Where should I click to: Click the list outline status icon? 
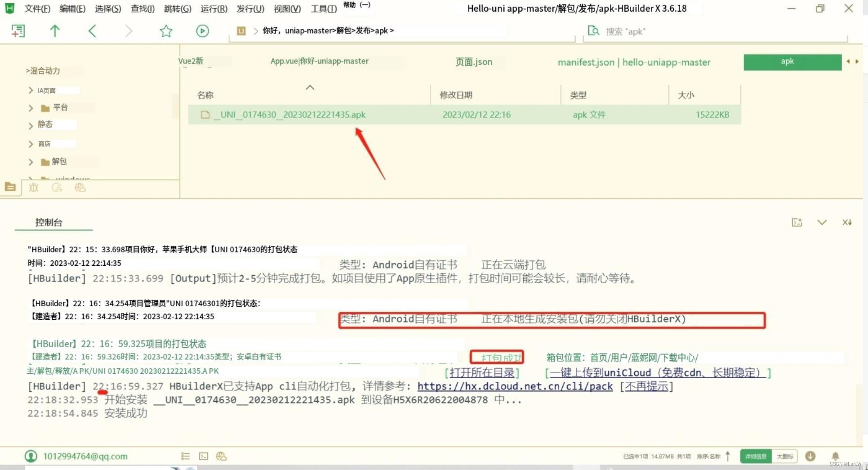[x=185, y=456]
